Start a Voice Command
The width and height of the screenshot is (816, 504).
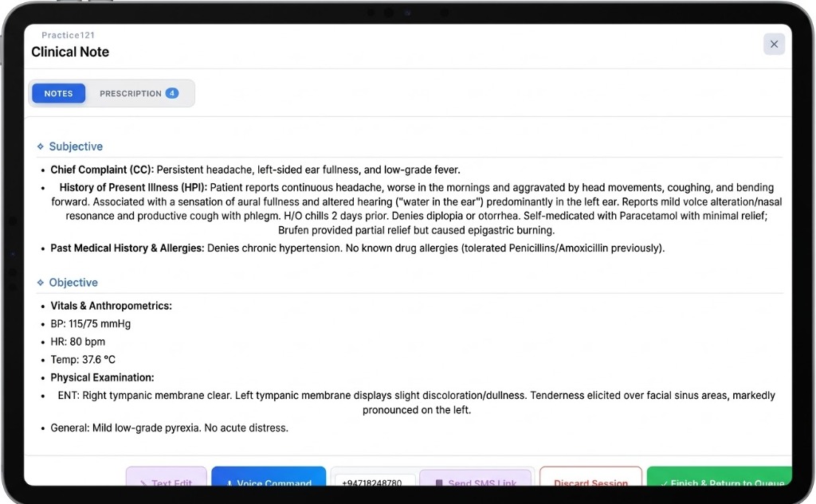(269, 478)
